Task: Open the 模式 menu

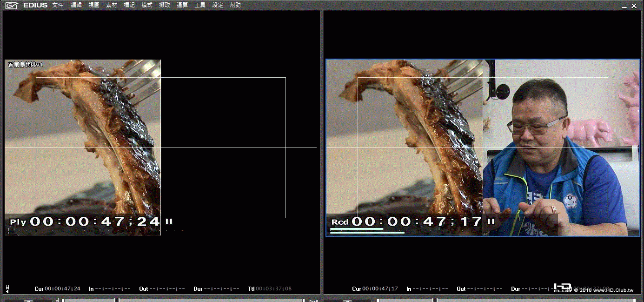Action: click(147, 5)
